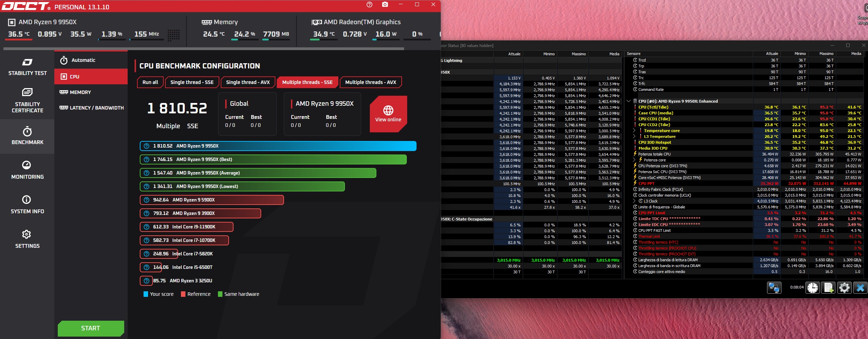Click the green START button
The width and height of the screenshot is (868, 339).
point(91,328)
